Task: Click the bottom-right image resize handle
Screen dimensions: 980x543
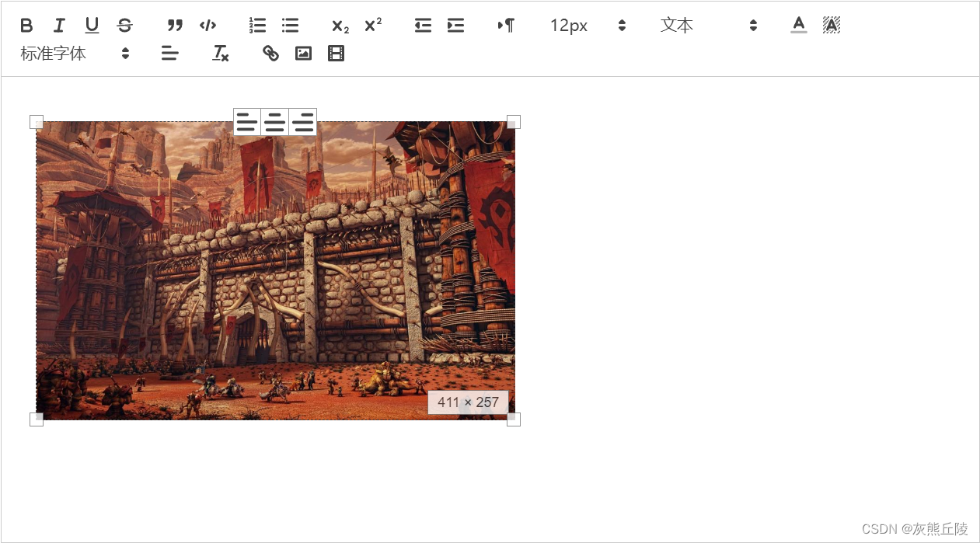Action: [514, 419]
